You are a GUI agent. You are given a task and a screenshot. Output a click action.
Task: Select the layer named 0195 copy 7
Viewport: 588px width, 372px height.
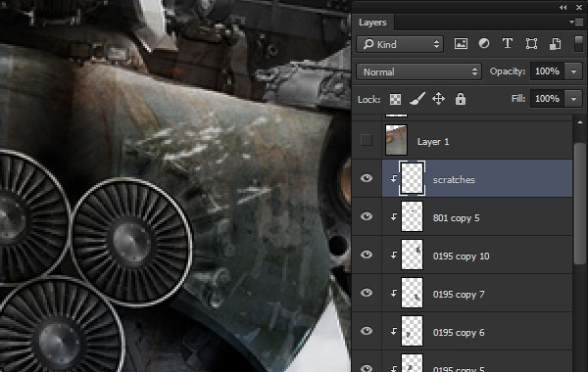(459, 295)
